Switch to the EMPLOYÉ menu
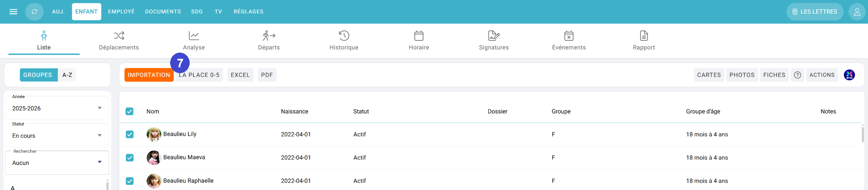The height and width of the screenshot is (190, 868). 121,12
